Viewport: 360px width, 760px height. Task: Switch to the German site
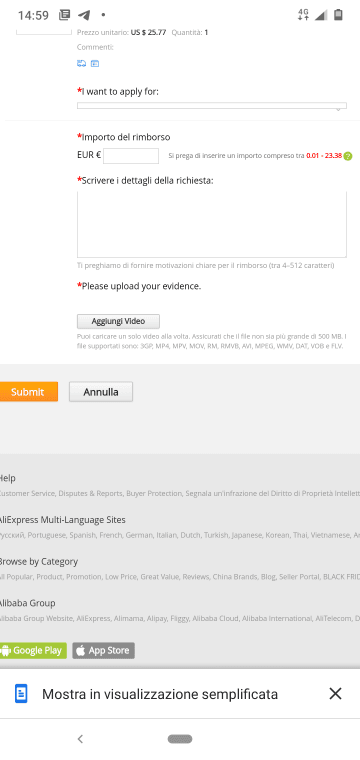(x=139, y=535)
